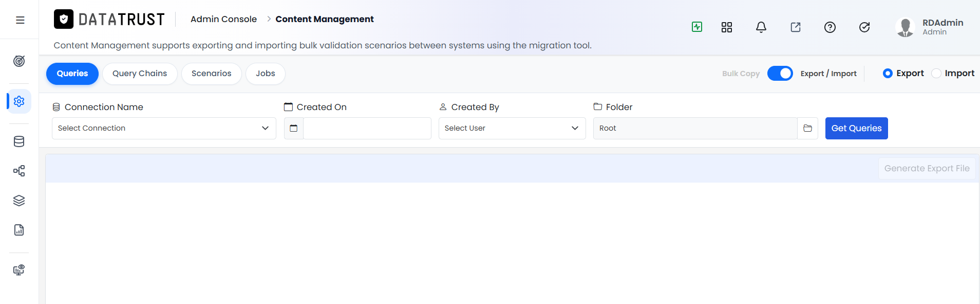Switch to the Queries tab
The height and width of the screenshot is (304, 980).
pos(72,74)
